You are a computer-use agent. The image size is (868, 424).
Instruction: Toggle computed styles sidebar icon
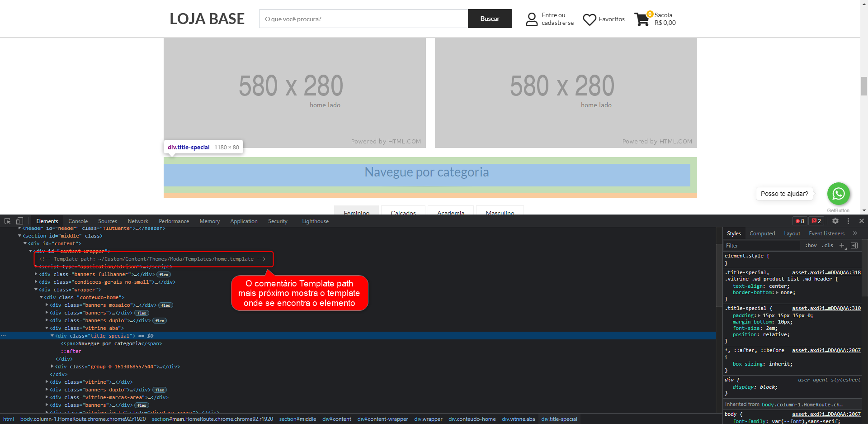pyautogui.click(x=854, y=245)
